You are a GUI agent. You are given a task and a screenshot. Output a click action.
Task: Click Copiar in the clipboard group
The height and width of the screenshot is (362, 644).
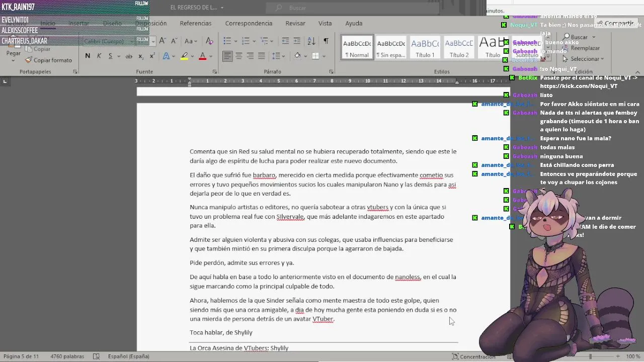click(38, 49)
